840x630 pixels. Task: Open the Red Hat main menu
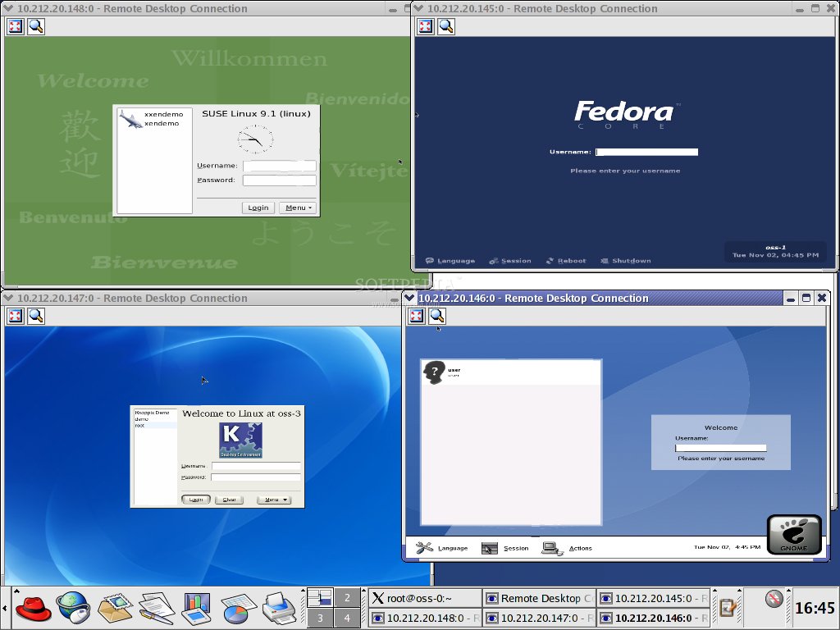(33, 609)
